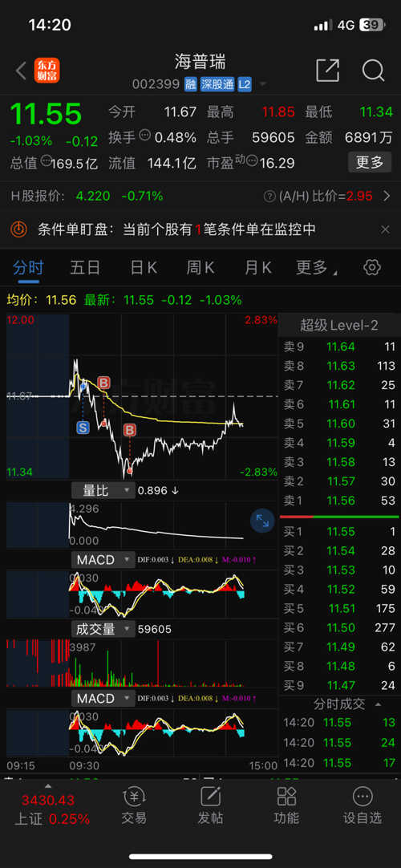The image size is (401, 868).
Task: Open chart settings gear icon
Action: pyautogui.click(x=372, y=267)
